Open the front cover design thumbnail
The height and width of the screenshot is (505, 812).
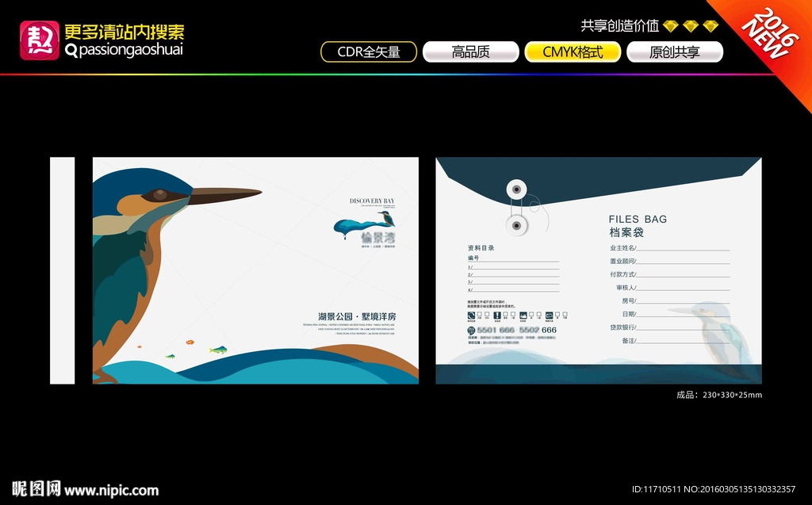tap(255, 270)
